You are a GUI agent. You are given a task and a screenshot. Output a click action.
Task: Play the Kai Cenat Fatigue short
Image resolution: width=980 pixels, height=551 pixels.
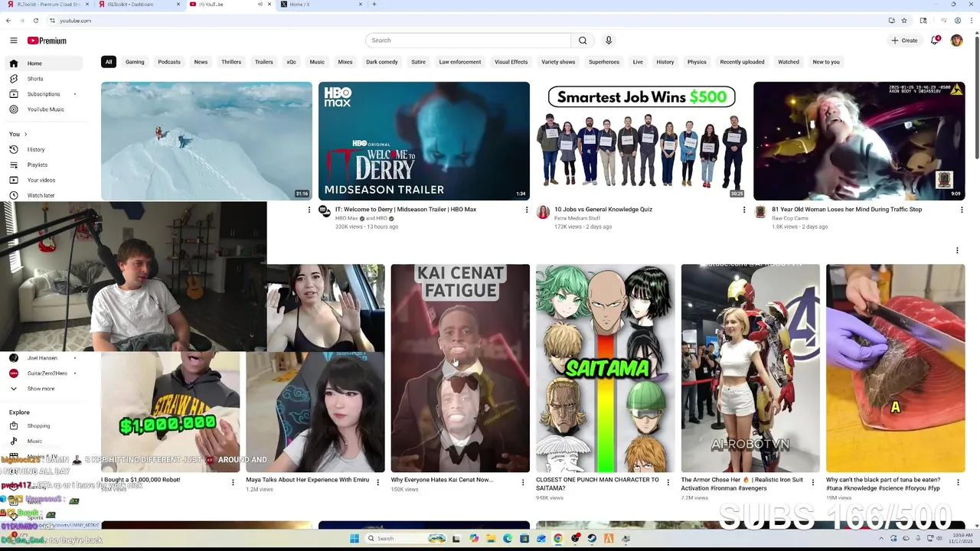click(x=460, y=368)
